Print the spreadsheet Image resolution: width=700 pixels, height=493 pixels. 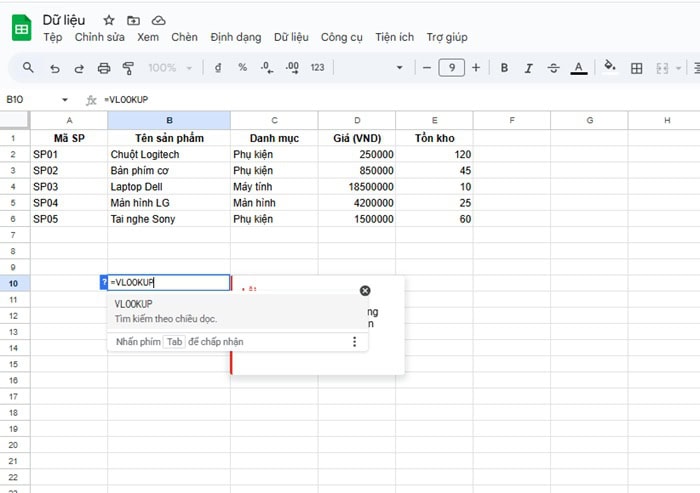[x=104, y=68]
